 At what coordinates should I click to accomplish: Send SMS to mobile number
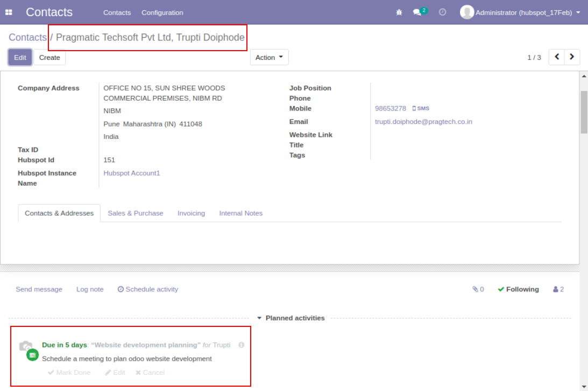(421, 108)
